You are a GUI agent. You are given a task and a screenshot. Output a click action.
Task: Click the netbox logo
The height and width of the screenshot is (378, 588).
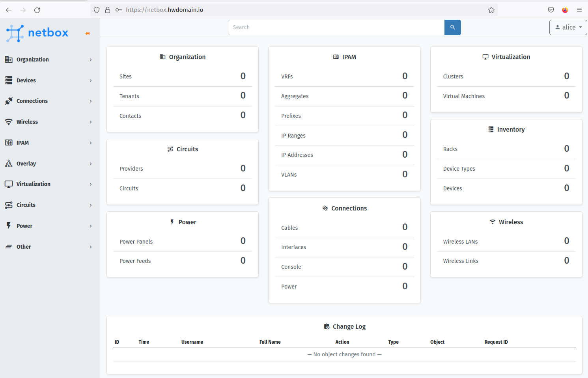click(38, 33)
